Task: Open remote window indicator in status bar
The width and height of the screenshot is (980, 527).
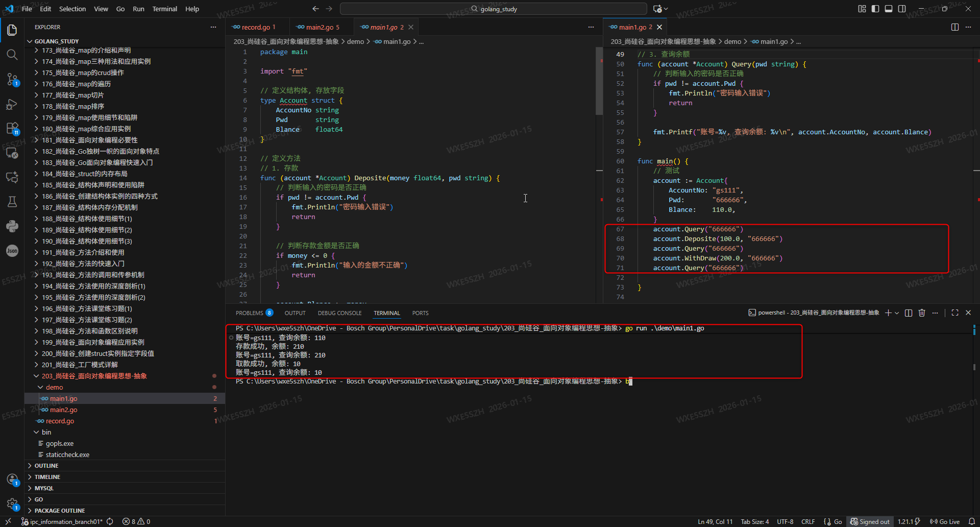Action: 8,522
